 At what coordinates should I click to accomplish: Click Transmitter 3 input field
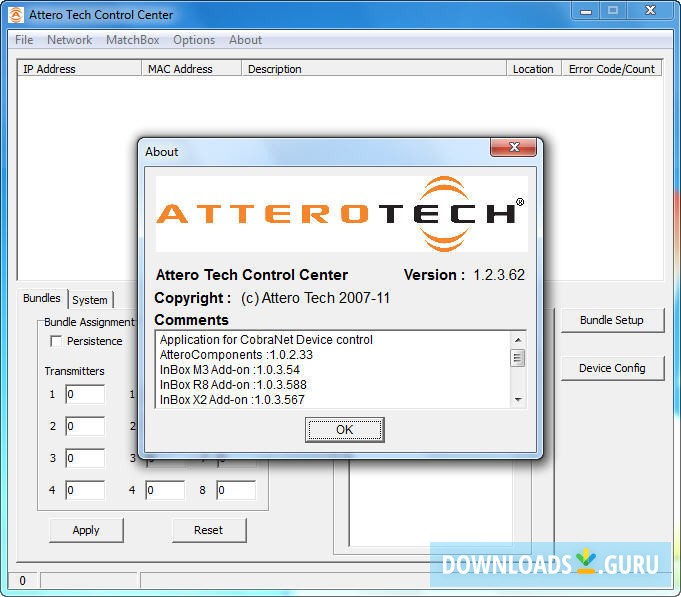pos(85,458)
